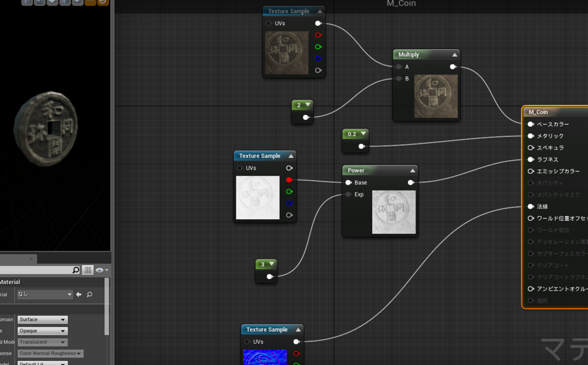Click UVs input pin on middle Texture Sample

click(x=239, y=168)
